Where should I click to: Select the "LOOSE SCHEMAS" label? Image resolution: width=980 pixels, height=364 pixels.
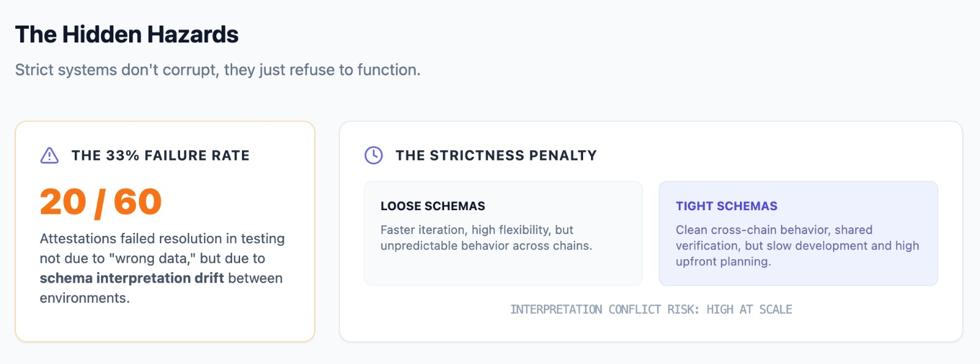(432, 207)
